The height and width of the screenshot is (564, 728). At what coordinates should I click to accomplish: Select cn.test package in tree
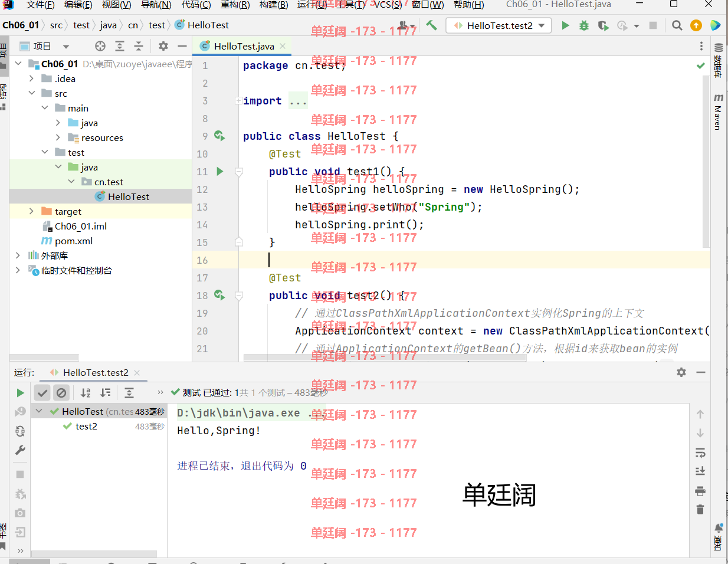tap(109, 182)
